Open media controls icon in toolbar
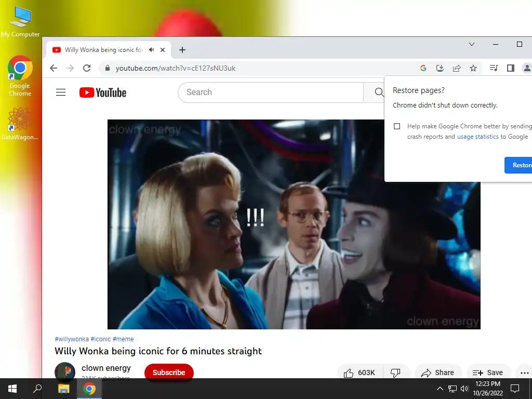The image size is (532, 399). pyautogui.click(x=494, y=68)
